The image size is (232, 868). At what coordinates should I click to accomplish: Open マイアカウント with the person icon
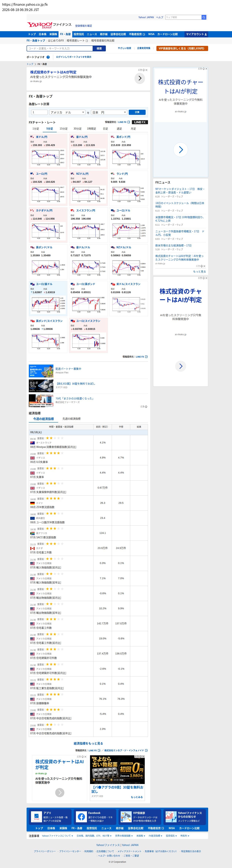coord(197,34)
